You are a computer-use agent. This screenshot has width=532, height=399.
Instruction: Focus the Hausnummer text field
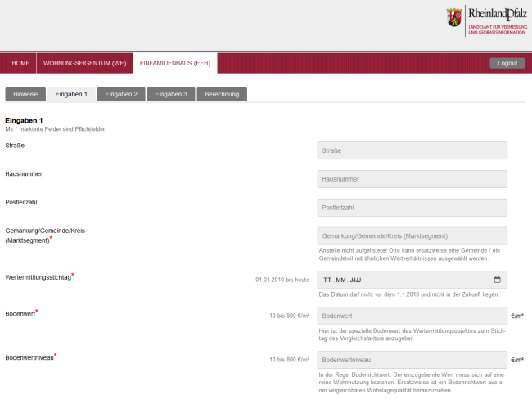412,179
